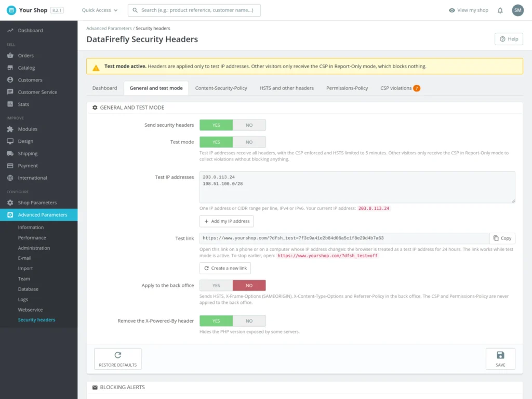Open the SM user avatar menu

pyautogui.click(x=518, y=10)
